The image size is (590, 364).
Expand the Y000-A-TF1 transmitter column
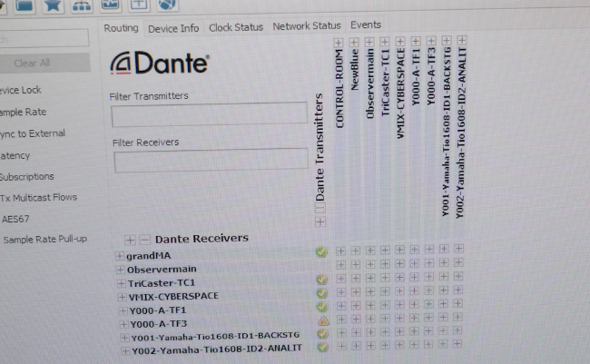click(x=416, y=41)
